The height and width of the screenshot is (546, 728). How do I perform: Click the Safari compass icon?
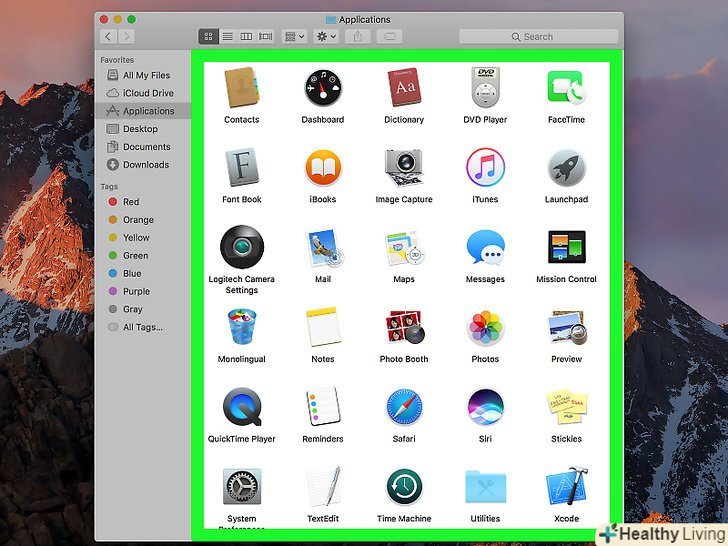tap(404, 407)
